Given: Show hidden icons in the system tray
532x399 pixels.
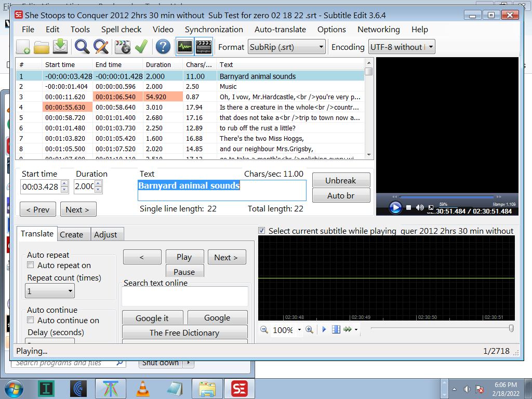Looking at the screenshot, I should [454, 389].
